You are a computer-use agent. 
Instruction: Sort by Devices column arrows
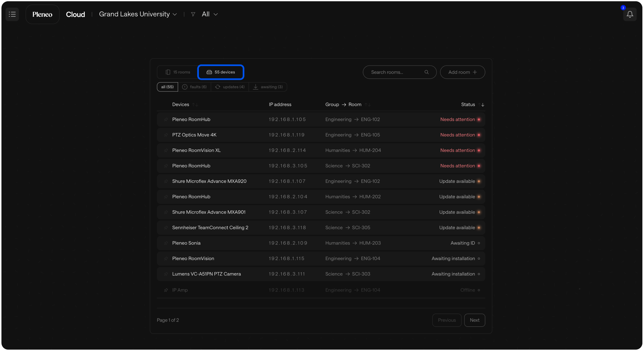tap(195, 105)
